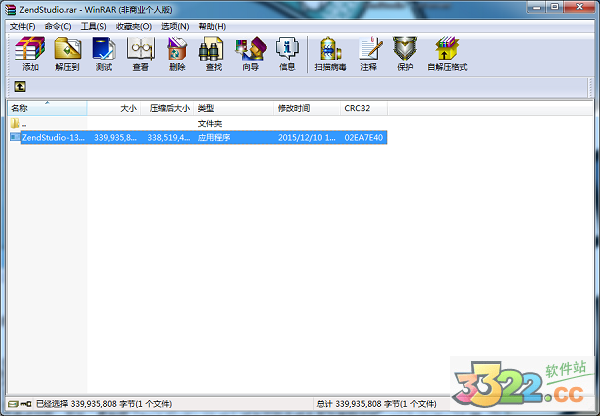Close the WinRAR window

[580, 7]
